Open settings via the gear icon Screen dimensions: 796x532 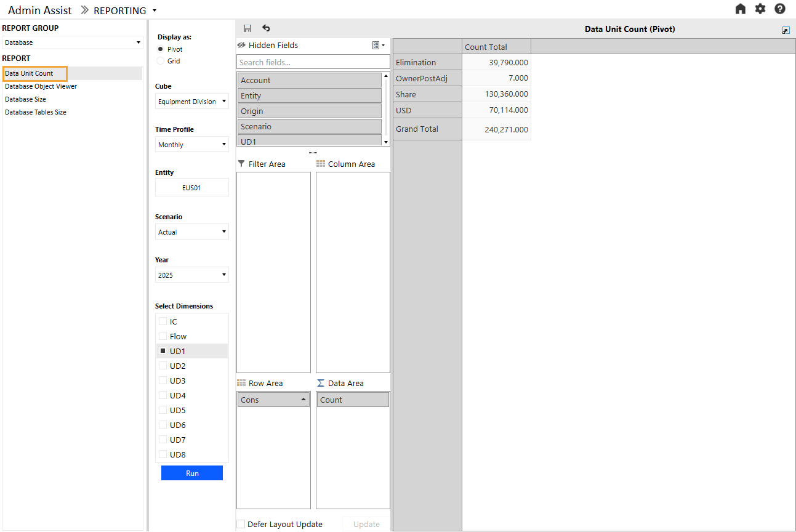click(760, 9)
